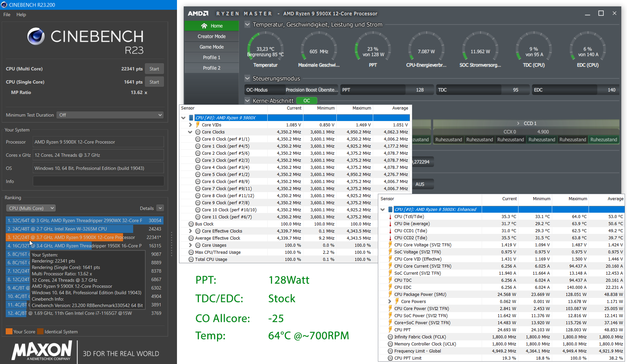627x364 pixels.
Task: Click the clock icon beside Memory Controller Clock
Action: tap(390, 344)
